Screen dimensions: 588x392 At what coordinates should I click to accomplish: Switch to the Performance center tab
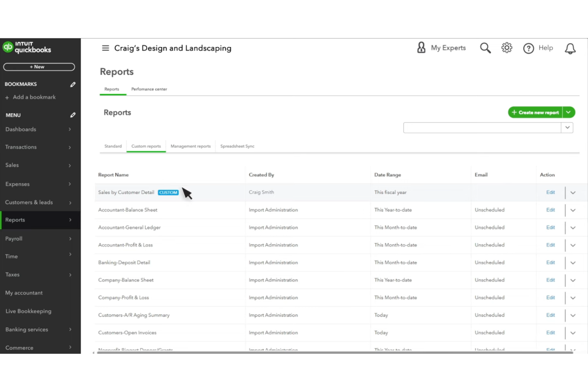149,89
